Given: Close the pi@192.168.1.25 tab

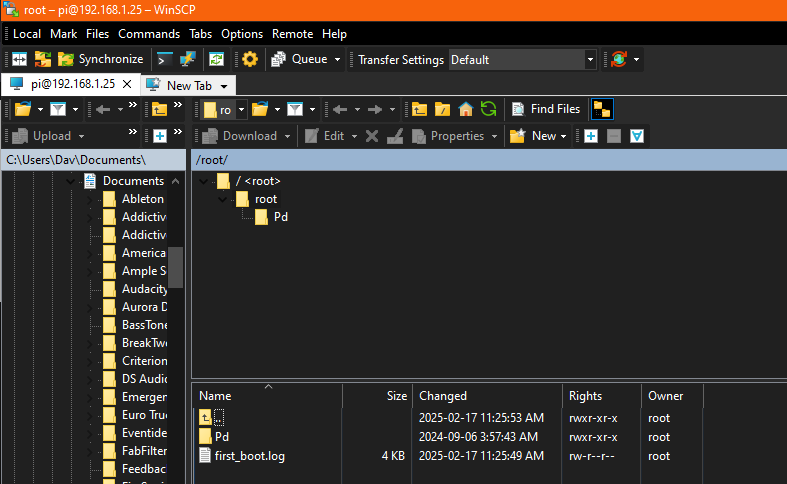Looking at the screenshot, I should click(x=127, y=84).
